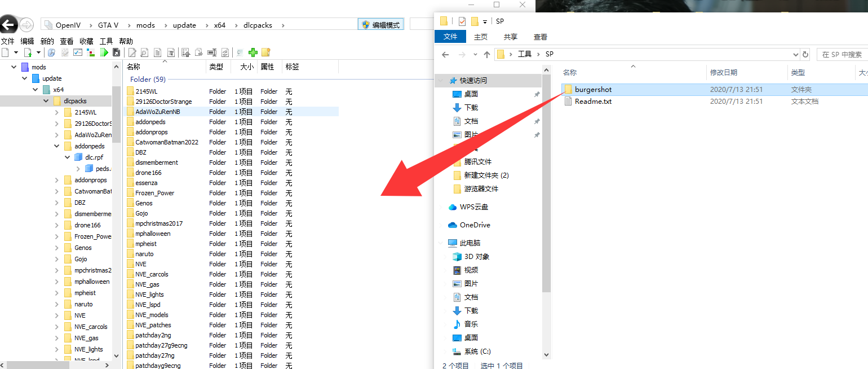Open the 编辑 menu in OpenIV
This screenshot has height=369, width=868.
click(27, 41)
